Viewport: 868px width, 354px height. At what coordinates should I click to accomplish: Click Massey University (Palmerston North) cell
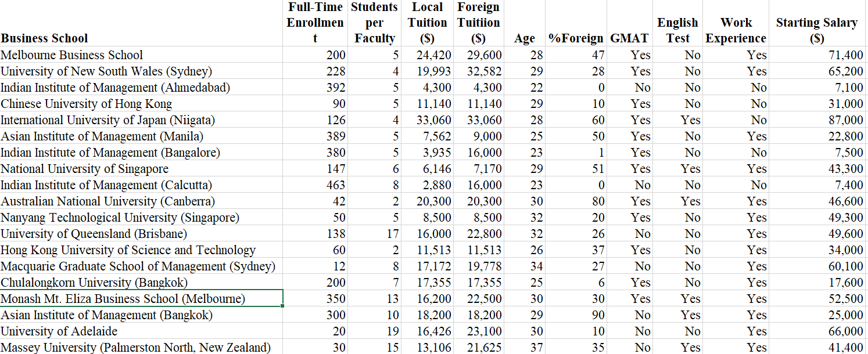142,347
